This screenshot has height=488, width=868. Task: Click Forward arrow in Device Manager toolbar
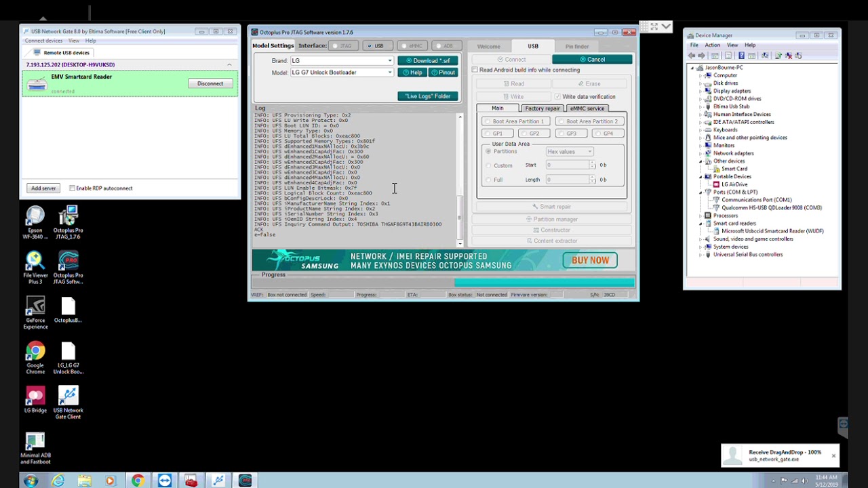[x=701, y=56]
